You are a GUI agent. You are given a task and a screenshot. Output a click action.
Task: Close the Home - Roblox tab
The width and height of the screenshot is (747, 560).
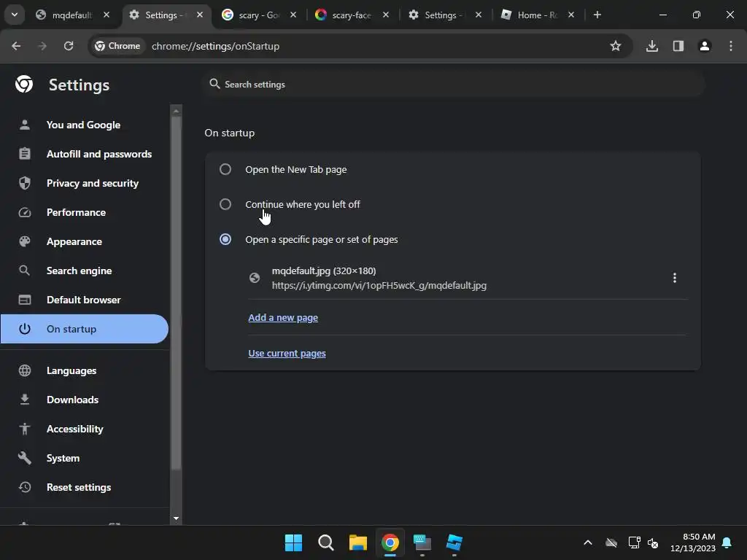[x=571, y=15]
